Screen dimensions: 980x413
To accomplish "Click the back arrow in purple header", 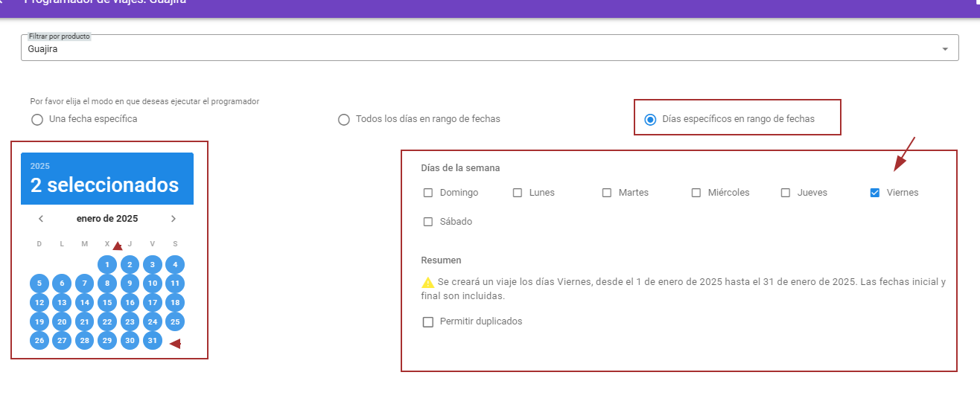I will pyautogui.click(x=2, y=2).
